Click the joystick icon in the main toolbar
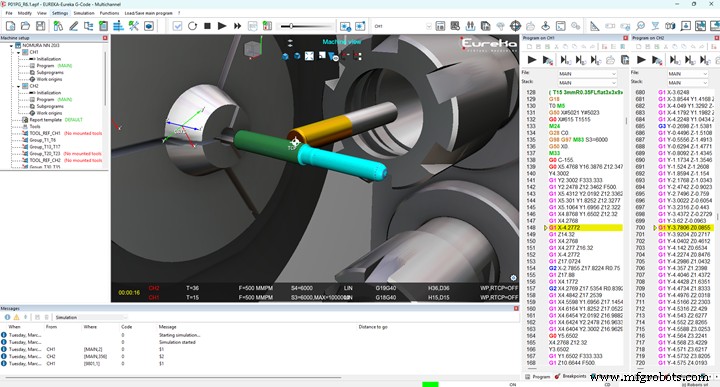This screenshot has height=387, width=720. 546,26
